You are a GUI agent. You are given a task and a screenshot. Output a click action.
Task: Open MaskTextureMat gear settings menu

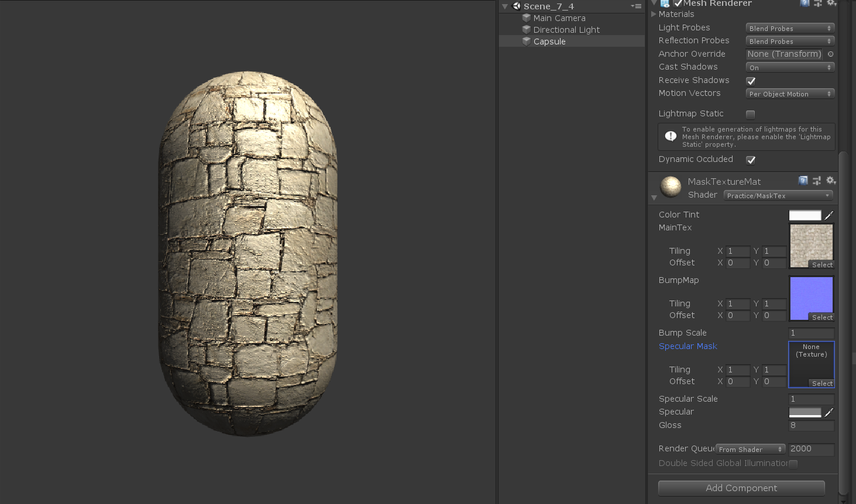(x=831, y=180)
